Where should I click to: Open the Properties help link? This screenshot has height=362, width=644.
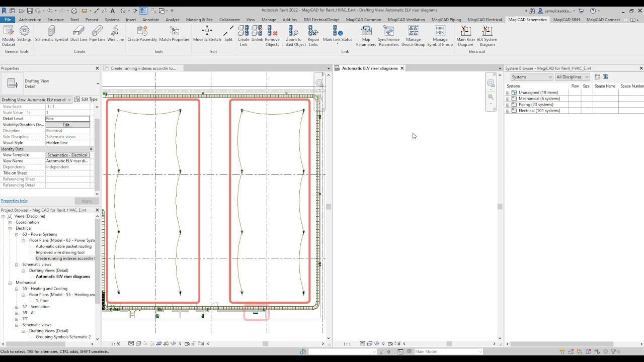click(14, 201)
